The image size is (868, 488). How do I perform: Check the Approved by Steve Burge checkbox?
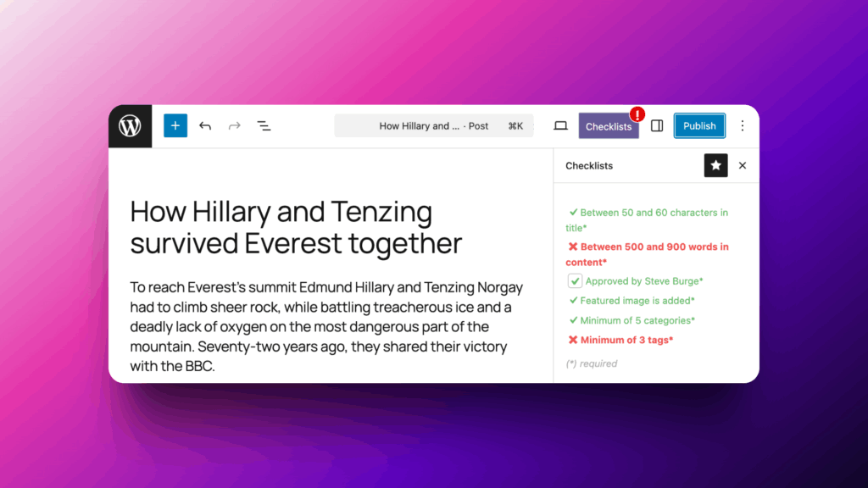pyautogui.click(x=575, y=281)
